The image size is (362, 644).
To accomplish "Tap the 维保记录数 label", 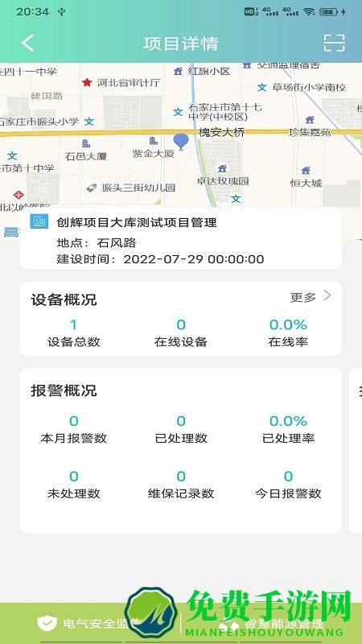I will (181, 493).
